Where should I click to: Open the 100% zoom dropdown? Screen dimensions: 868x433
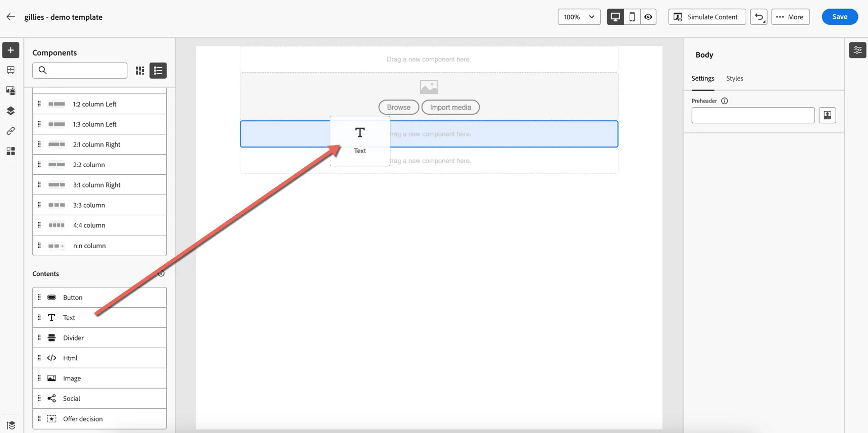pos(579,17)
